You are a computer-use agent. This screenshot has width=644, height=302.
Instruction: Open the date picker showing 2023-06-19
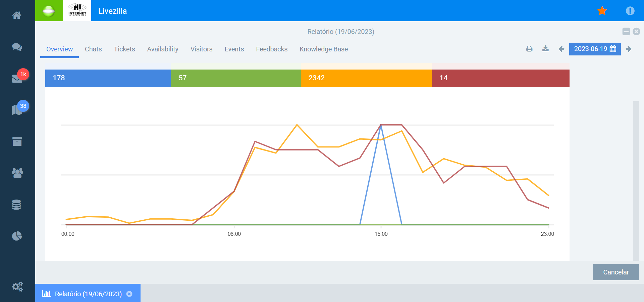coord(595,49)
